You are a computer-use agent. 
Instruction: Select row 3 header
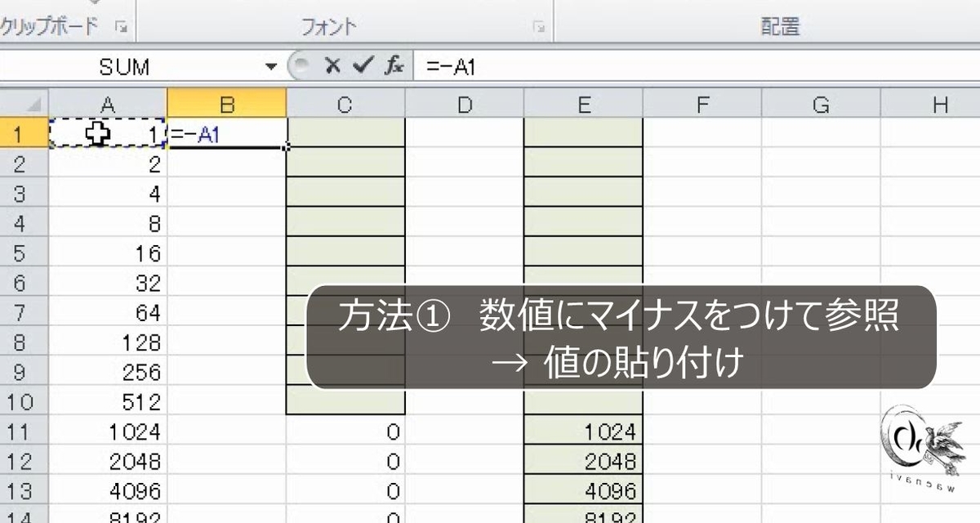24,192
